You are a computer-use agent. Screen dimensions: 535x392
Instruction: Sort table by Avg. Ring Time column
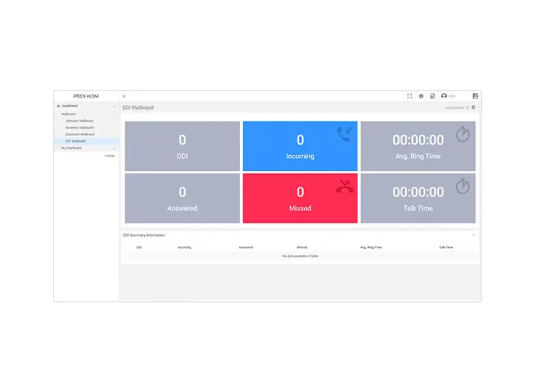tap(371, 247)
